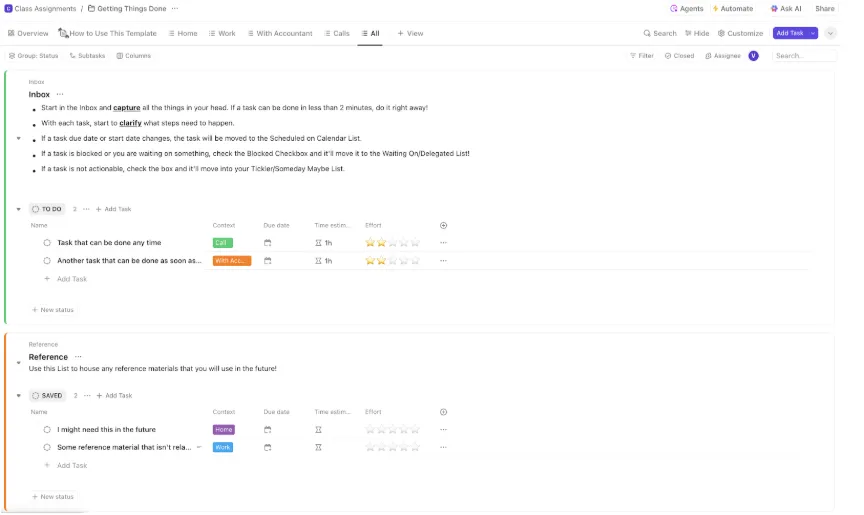Open Inbox list ellipsis menu
Viewport: 864px width, 515px height.
point(60,94)
